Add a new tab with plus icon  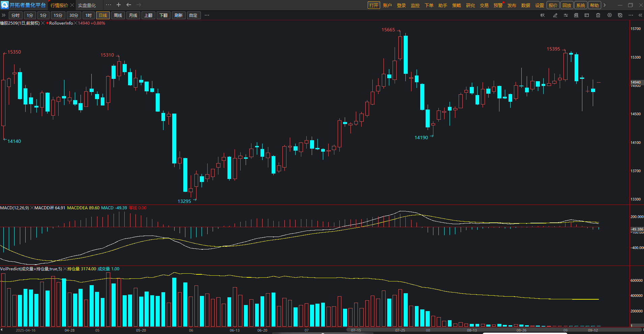pos(119,5)
